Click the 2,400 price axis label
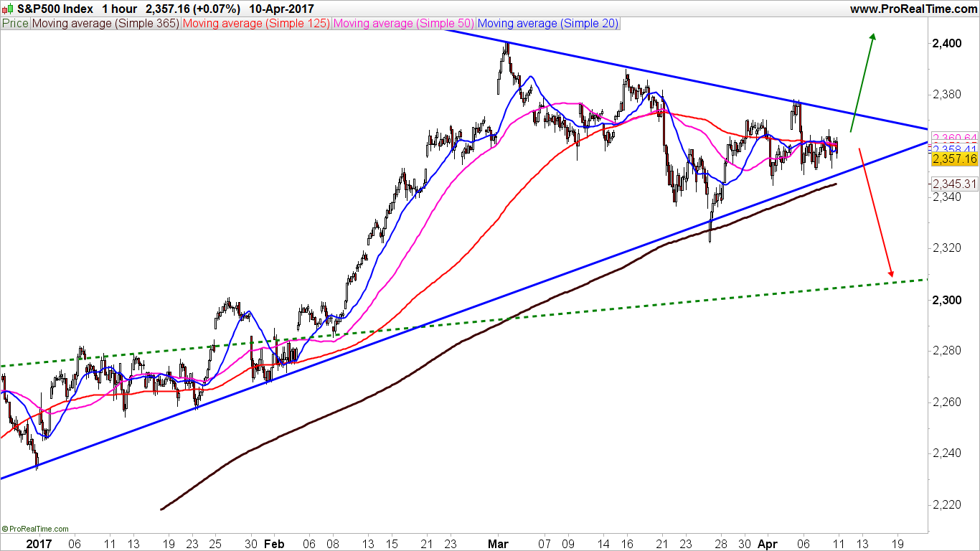Screen dimensions: 980x551 946,44
